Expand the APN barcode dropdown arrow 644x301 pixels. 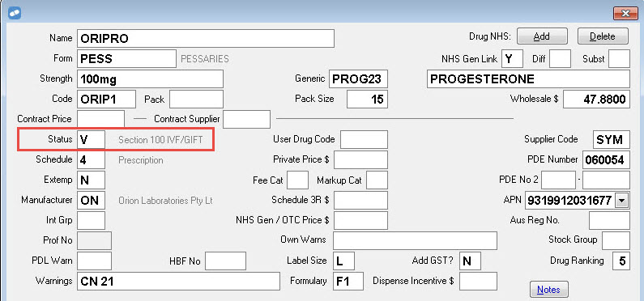click(x=622, y=201)
